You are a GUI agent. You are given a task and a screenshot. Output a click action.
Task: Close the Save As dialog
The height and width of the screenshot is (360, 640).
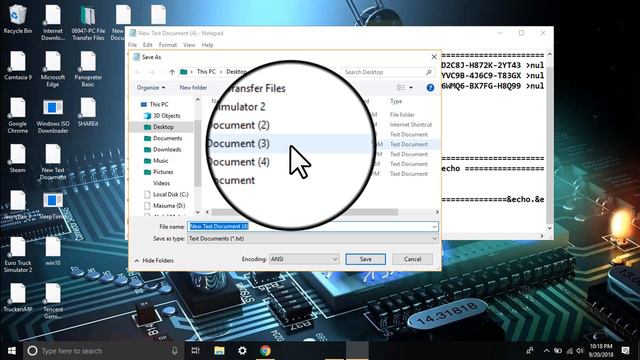pos(434,57)
